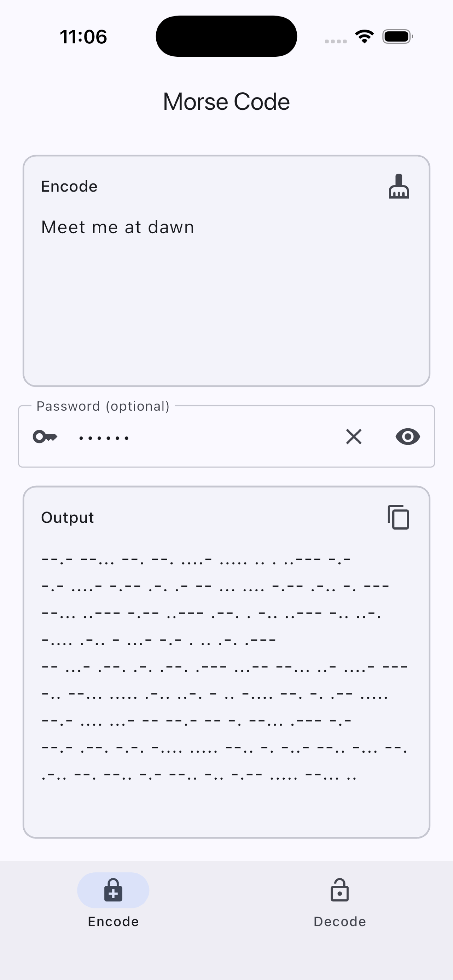Image resolution: width=453 pixels, height=980 pixels.
Task: Click the Encode card heading
Action: click(69, 186)
